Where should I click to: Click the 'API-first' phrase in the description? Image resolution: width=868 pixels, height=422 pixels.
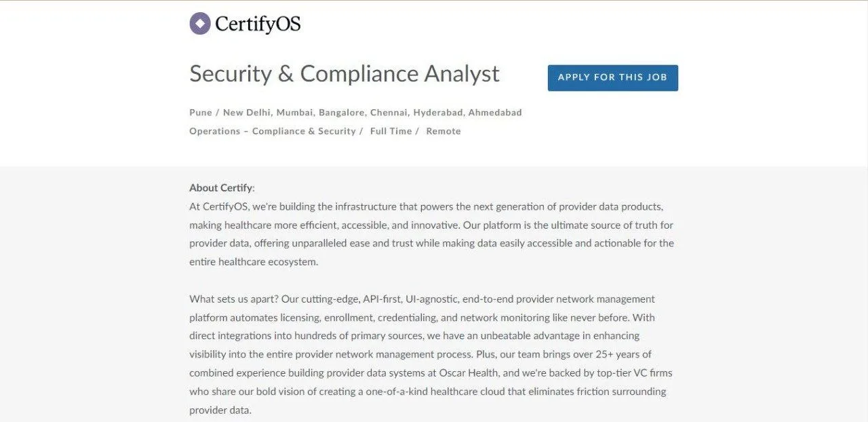[x=384, y=299]
